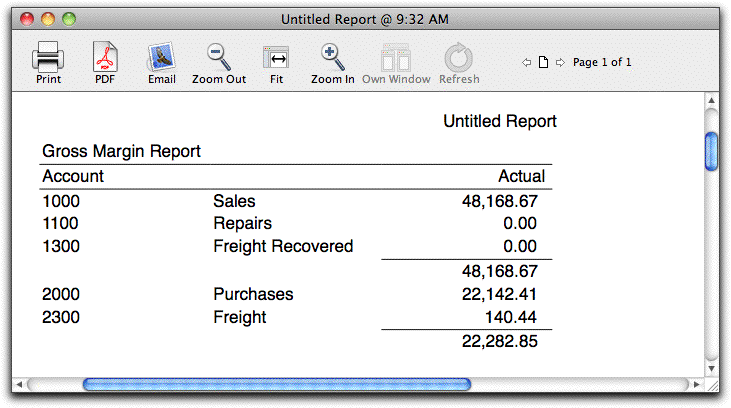Go to next page arrow
Image resolution: width=731 pixels, height=408 pixels.
point(560,62)
